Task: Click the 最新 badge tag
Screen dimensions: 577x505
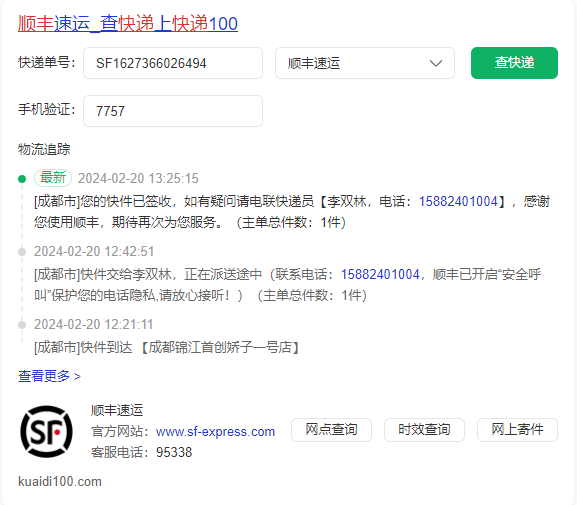Action: tap(53, 178)
